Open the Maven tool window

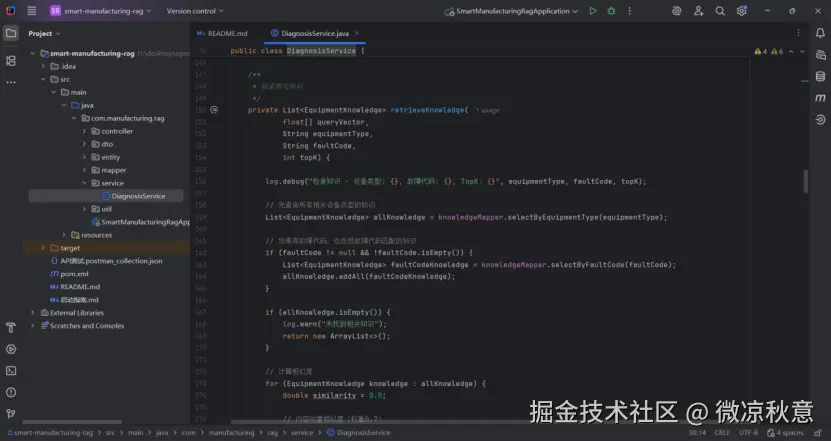pyautogui.click(x=820, y=98)
